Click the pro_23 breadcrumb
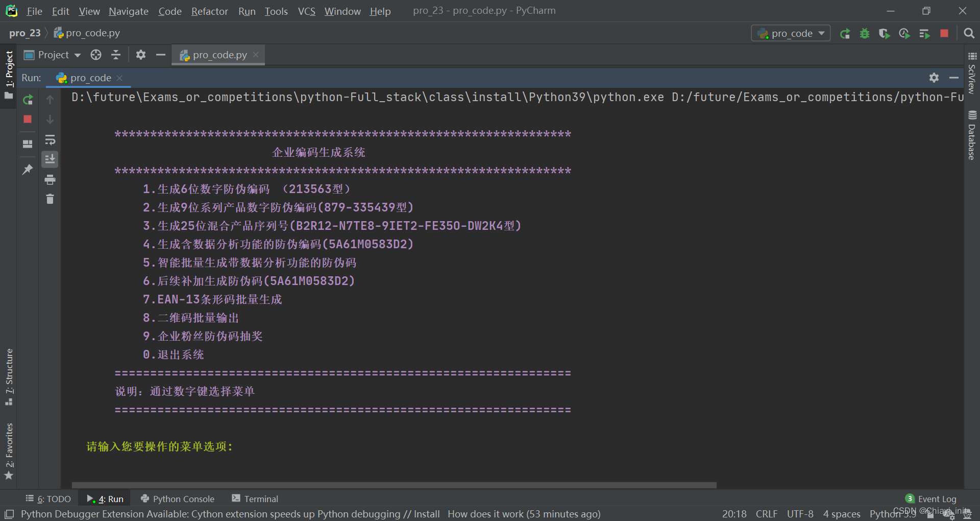Screen dimensions: 980x521 pyautogui.click(x=24, y=33)
